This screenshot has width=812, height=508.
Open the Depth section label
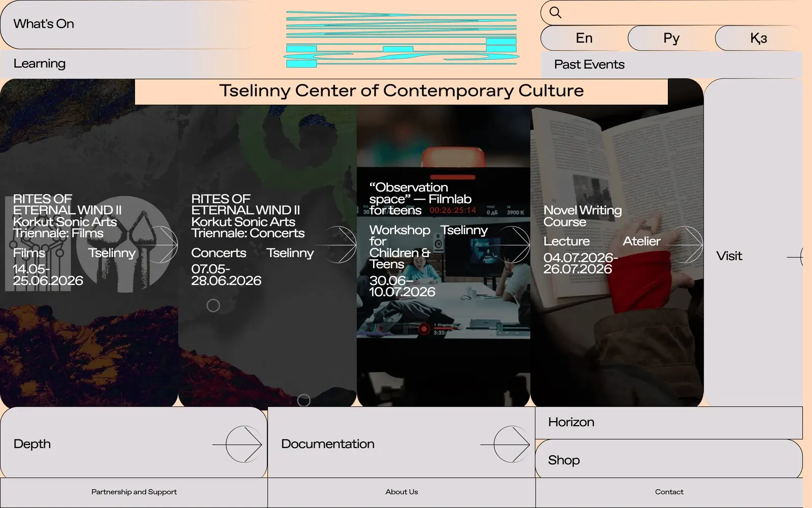[x=32, y=444]
